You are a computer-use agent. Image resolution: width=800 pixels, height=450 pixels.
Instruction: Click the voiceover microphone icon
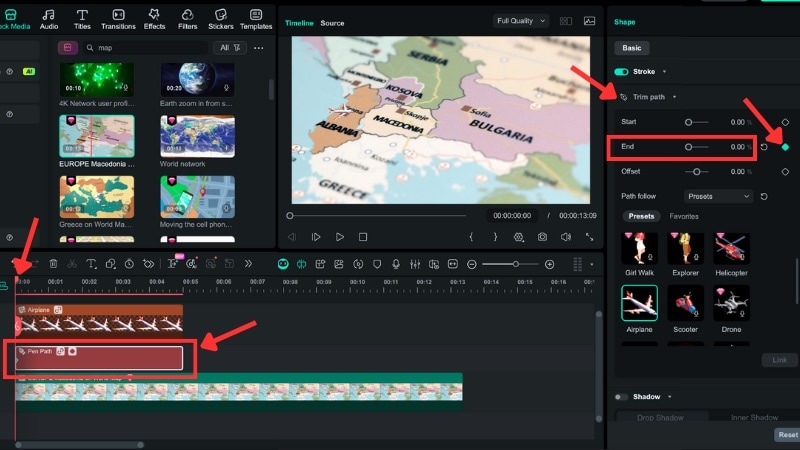[395, 264]
